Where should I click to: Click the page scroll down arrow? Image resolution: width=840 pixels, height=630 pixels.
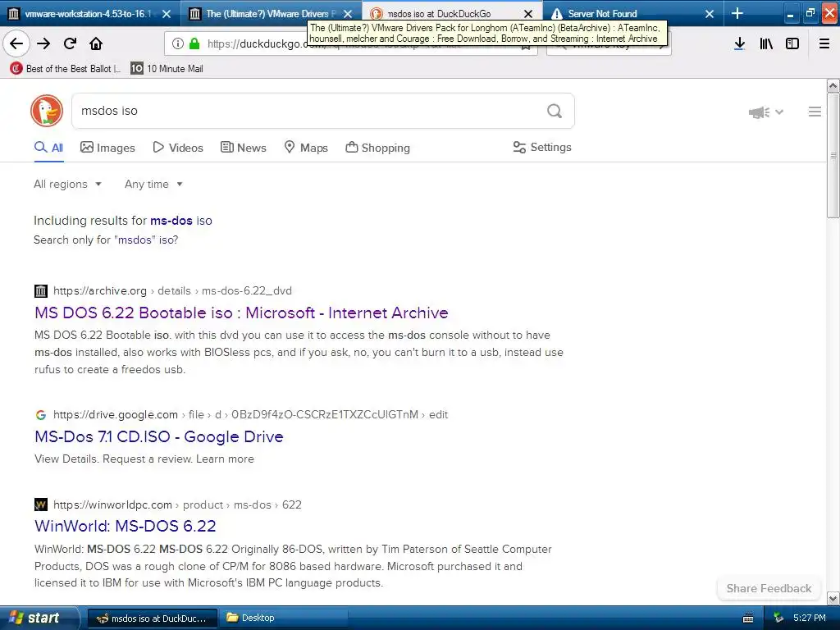(833, 598)
